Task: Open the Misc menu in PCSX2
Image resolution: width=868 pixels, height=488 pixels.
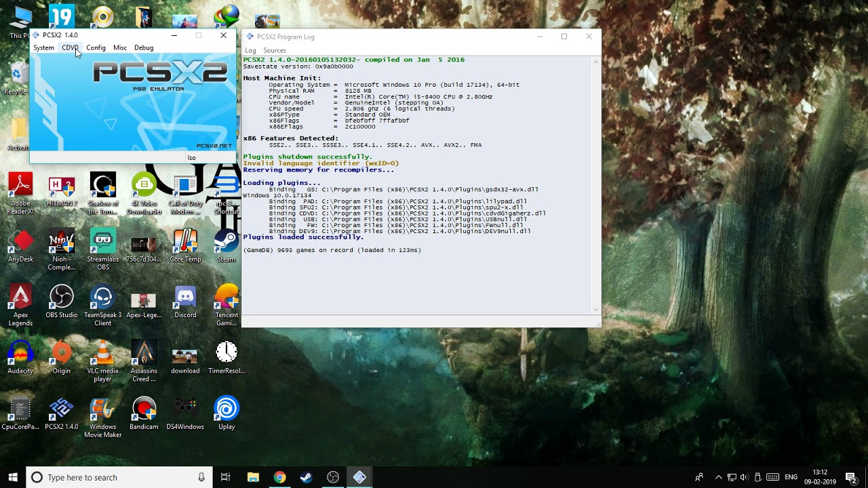Action: [x=120, y=47]
